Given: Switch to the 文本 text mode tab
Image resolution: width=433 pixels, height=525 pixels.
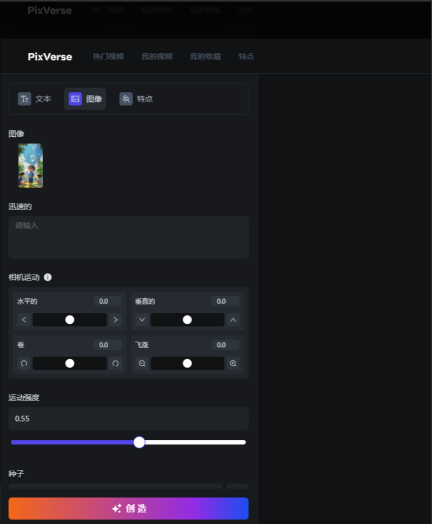Looking at the screenshot, I should 34,99.
